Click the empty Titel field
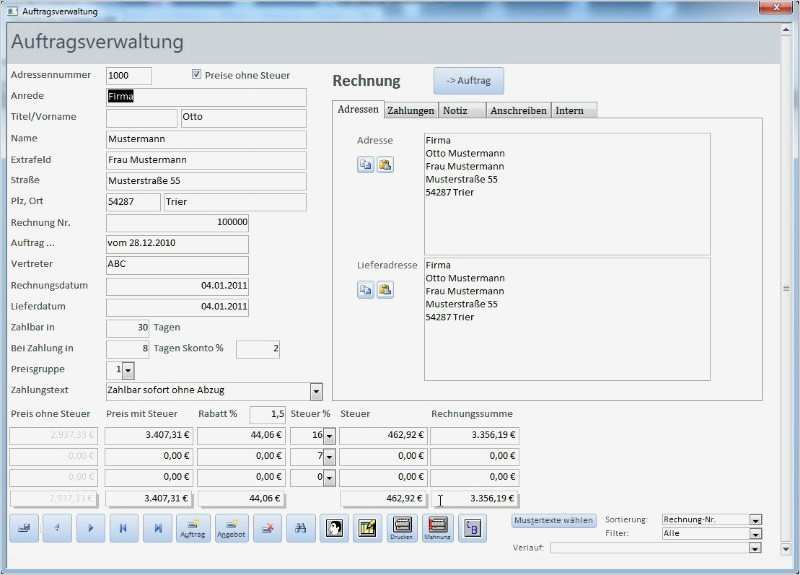Viewport: 800px width, 575px height. (x=141, y=117)
